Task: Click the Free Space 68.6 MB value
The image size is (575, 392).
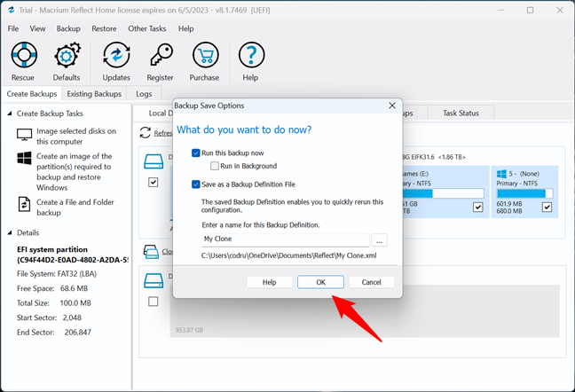Action: coord(74,289)
